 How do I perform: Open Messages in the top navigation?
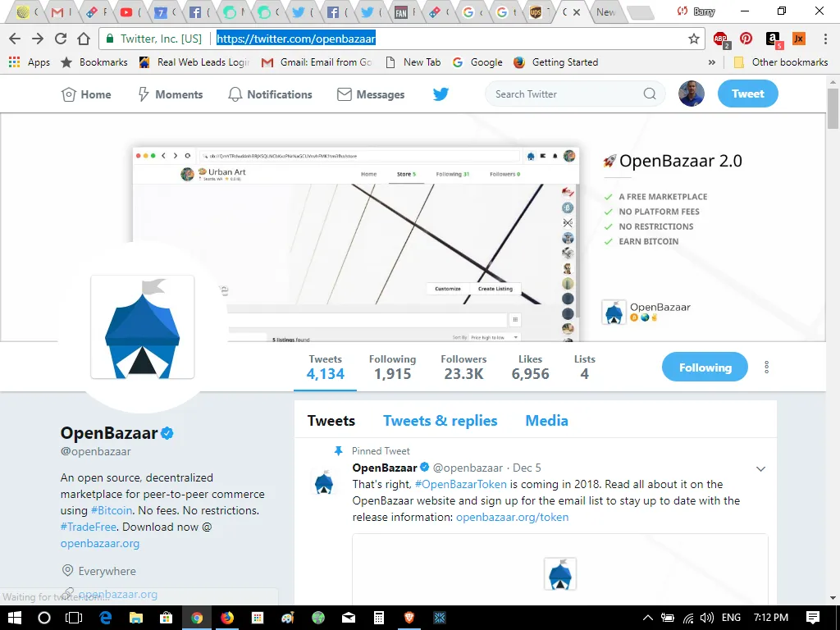pyautogui.click(x=371, y=94)
